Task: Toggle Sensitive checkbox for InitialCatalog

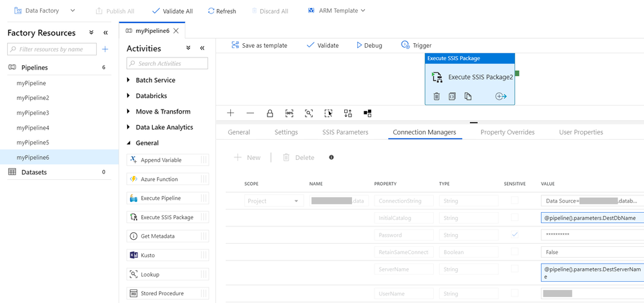Action: 514,218
